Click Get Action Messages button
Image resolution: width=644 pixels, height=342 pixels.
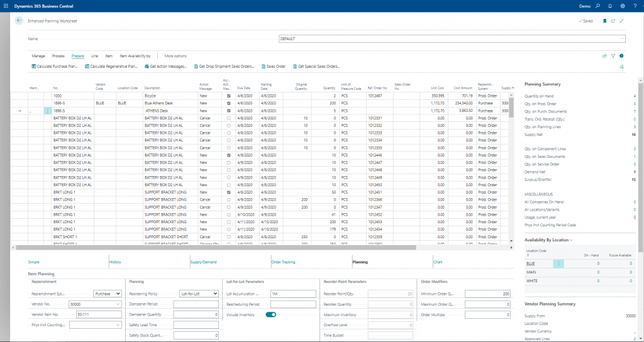(x=167, y=66)
